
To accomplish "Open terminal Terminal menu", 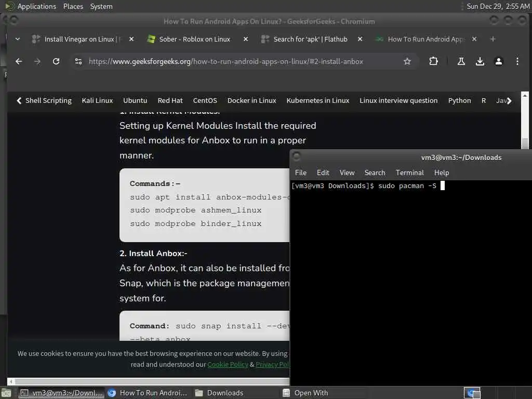I will [x=410, y=172].
